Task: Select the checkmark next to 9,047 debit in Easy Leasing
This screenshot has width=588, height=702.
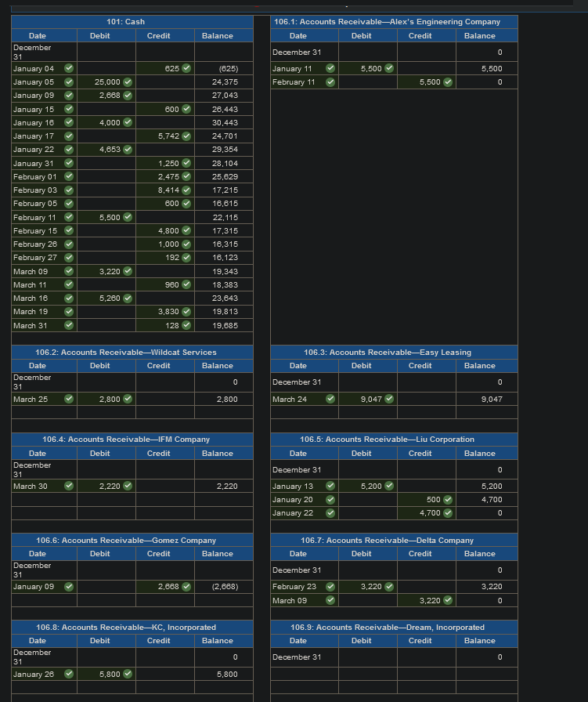Action: (x=389, y=399)
